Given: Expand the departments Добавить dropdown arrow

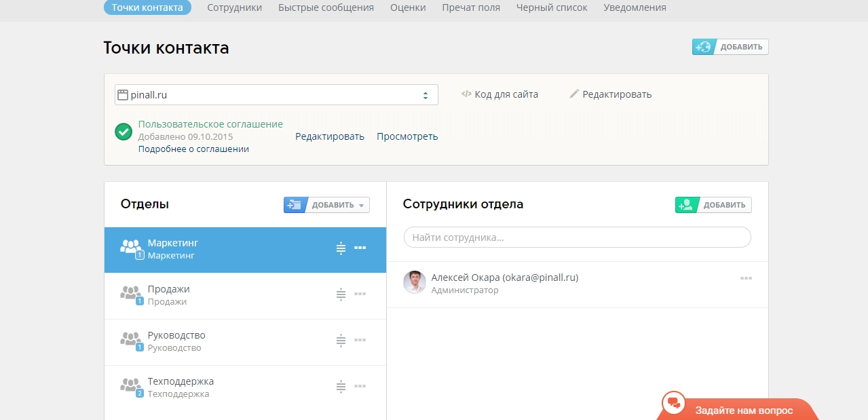Looking at the screenshot, I should 362,205.
